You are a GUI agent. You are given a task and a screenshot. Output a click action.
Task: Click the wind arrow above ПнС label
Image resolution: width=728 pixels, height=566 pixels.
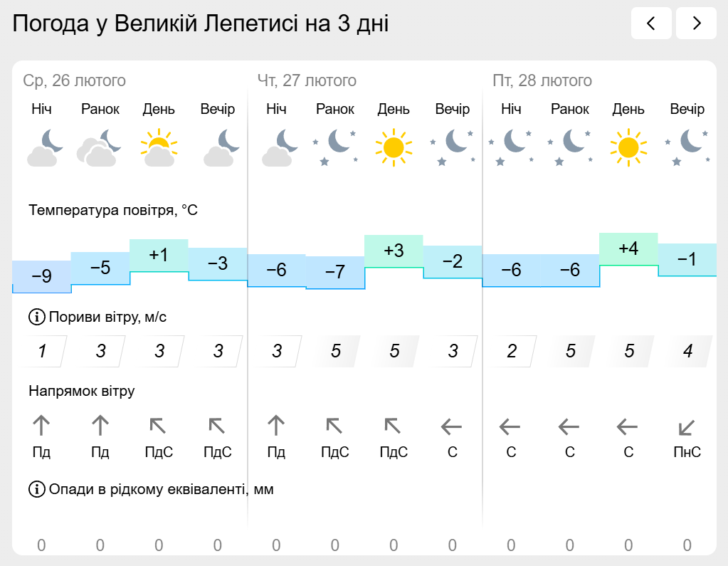pyautogui.click(x=687, y=427)
